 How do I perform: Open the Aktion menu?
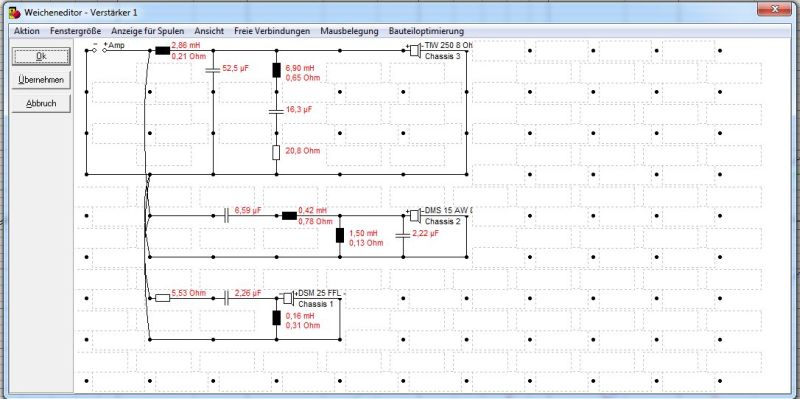27,31
